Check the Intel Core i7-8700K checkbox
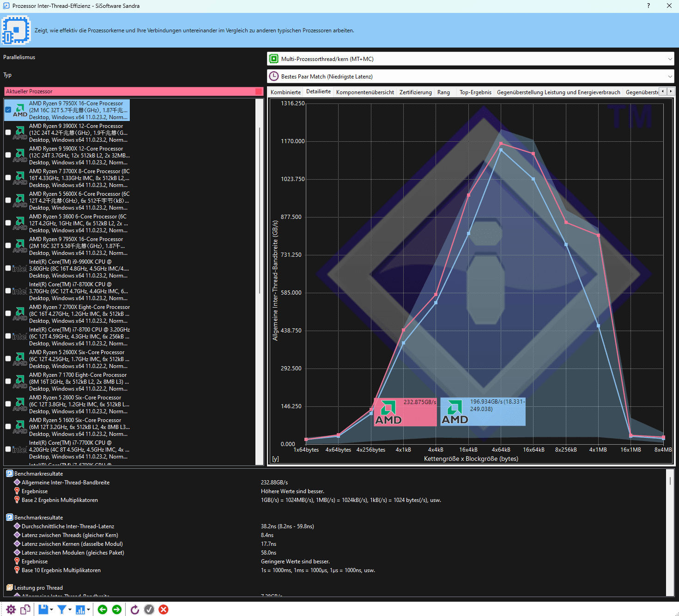 (8, 291)
